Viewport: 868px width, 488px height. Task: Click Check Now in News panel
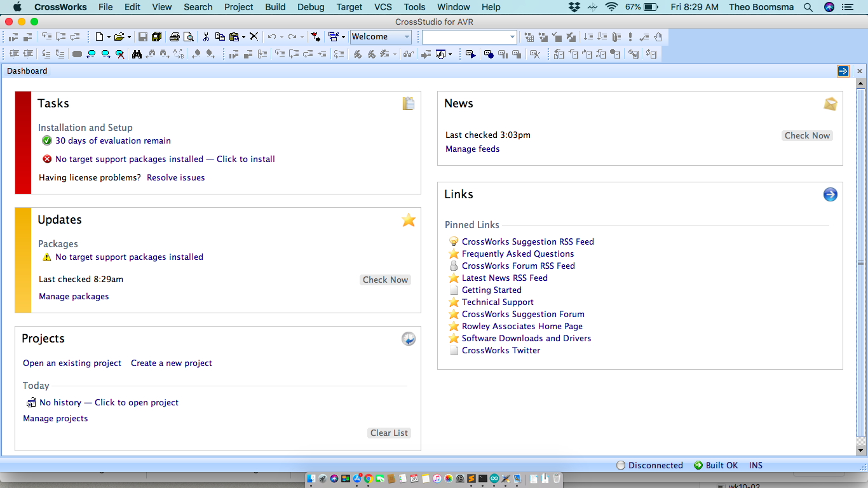[808, 135]
